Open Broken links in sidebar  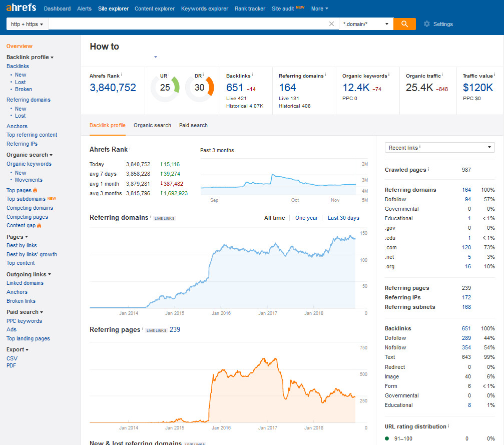21,301
